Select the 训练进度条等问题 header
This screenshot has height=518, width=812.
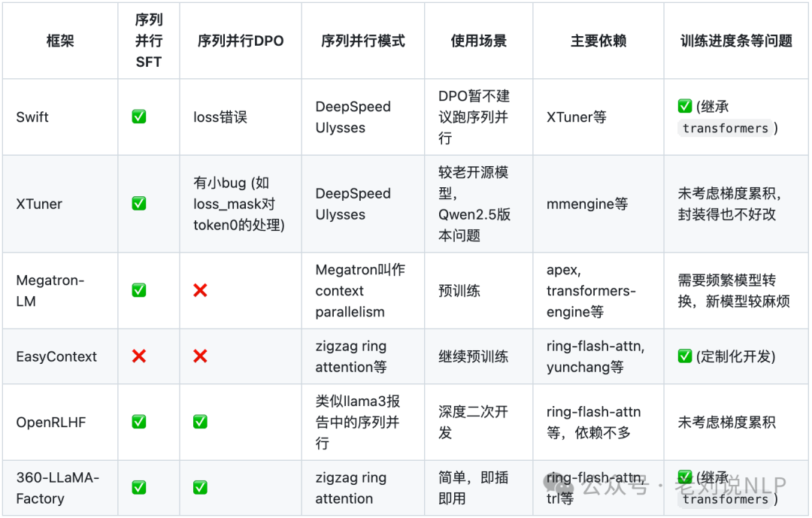point(736,41)
